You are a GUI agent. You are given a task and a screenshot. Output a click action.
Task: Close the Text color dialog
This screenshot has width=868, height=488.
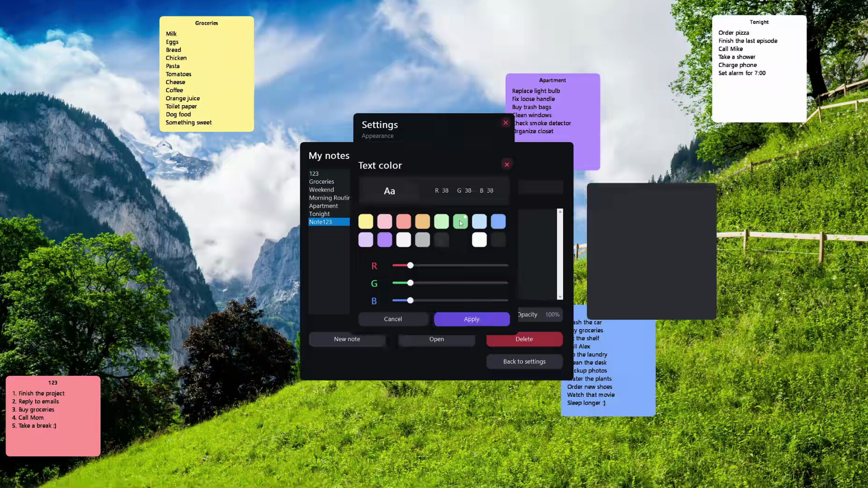(x=507, y=164)
